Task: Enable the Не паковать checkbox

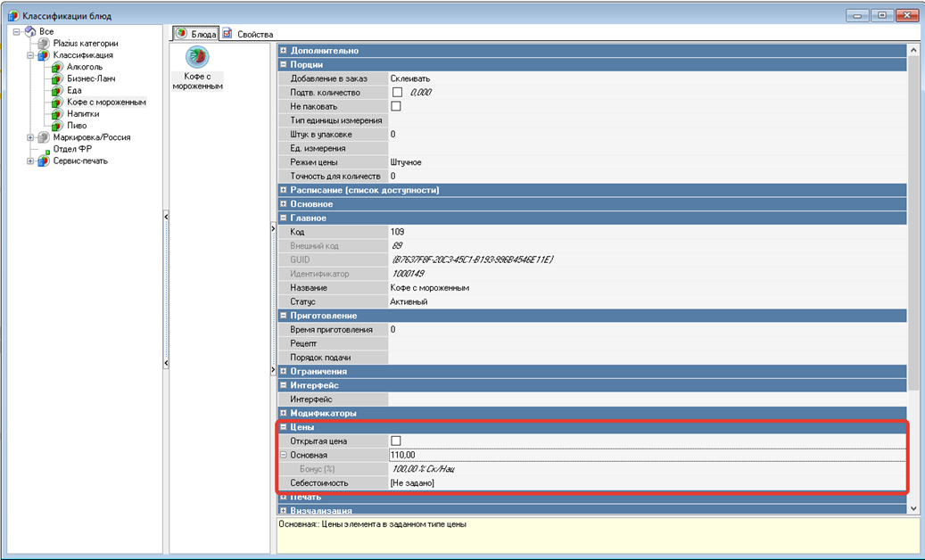Action: coord(396,106)
